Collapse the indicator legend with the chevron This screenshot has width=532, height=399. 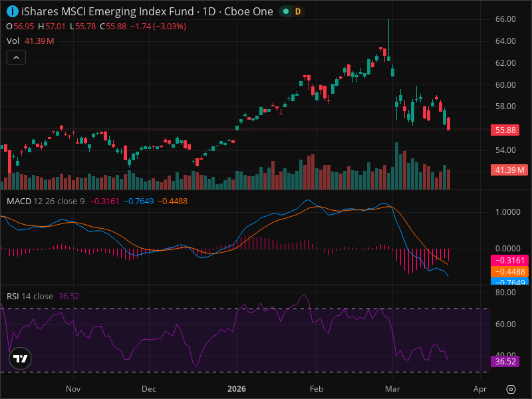(x=16, y=58)
